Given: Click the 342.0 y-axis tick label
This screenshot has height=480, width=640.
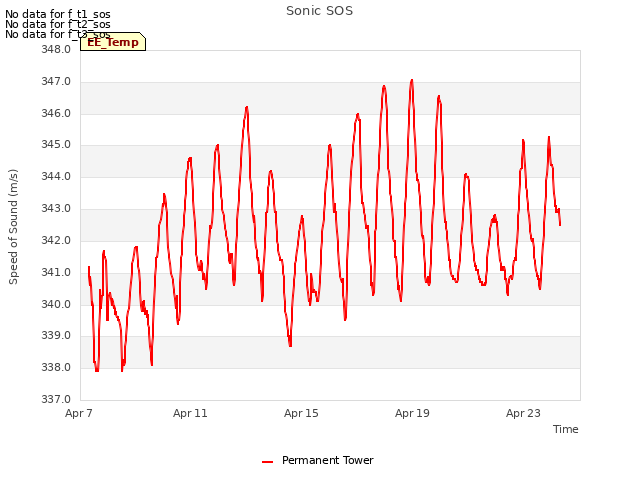Looking at the screenshot, I should pos(56,240).
